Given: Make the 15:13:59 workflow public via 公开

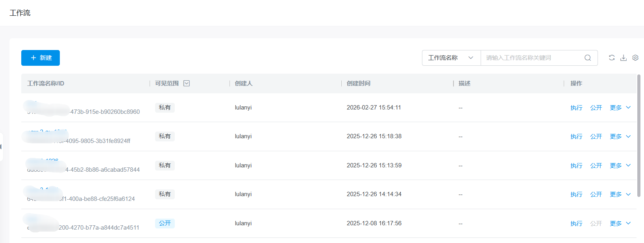Looking at the screenshot, I should tap(596, 166).
